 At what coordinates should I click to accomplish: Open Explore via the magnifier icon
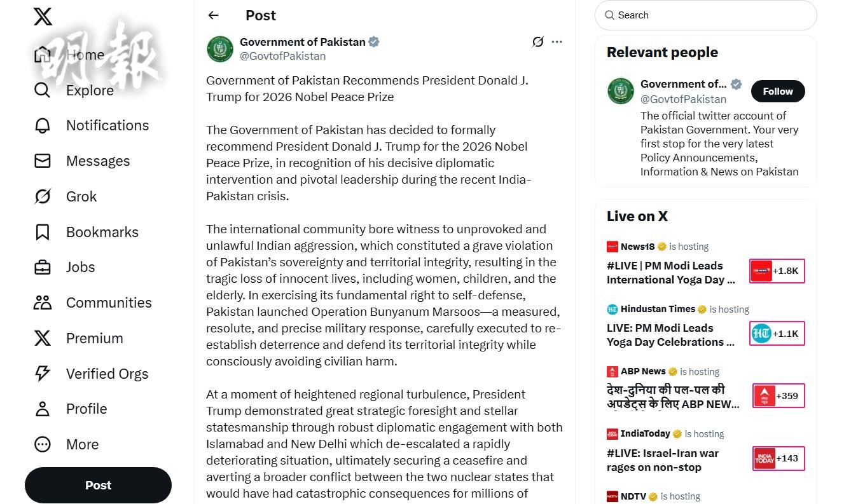(43, 90)
